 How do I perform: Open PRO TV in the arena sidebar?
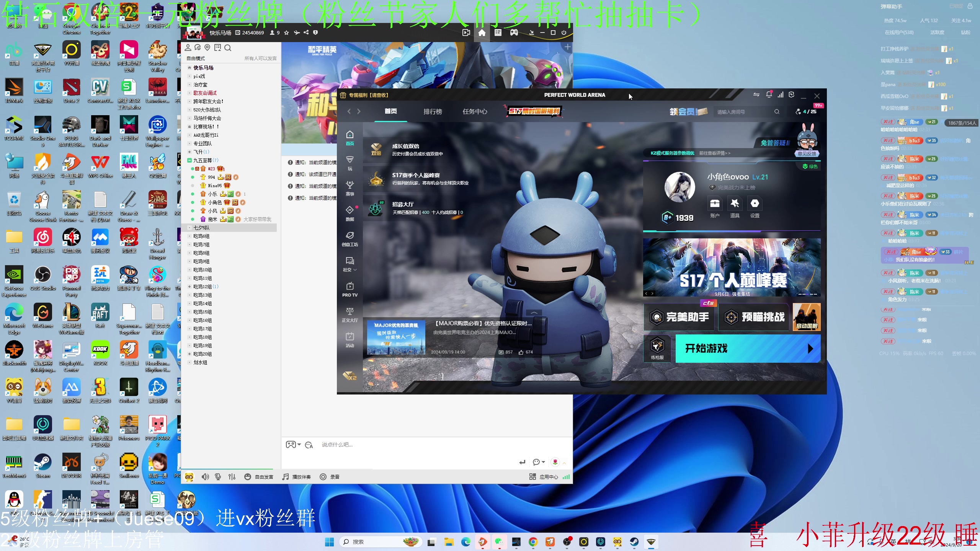tap(350, 289)
